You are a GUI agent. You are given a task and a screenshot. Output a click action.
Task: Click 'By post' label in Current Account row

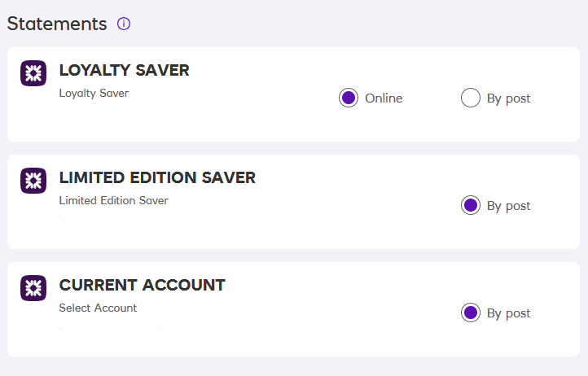coord(508,313)
